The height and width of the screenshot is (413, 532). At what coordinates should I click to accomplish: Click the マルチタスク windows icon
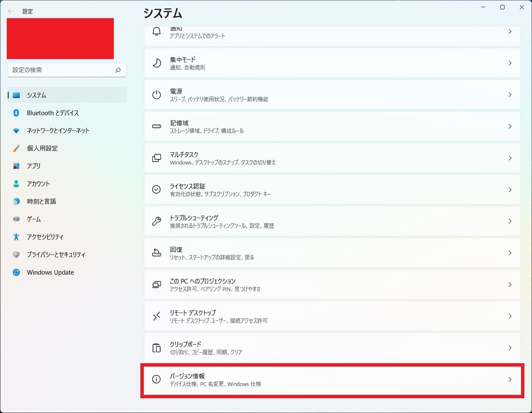[x=156, y=158]
